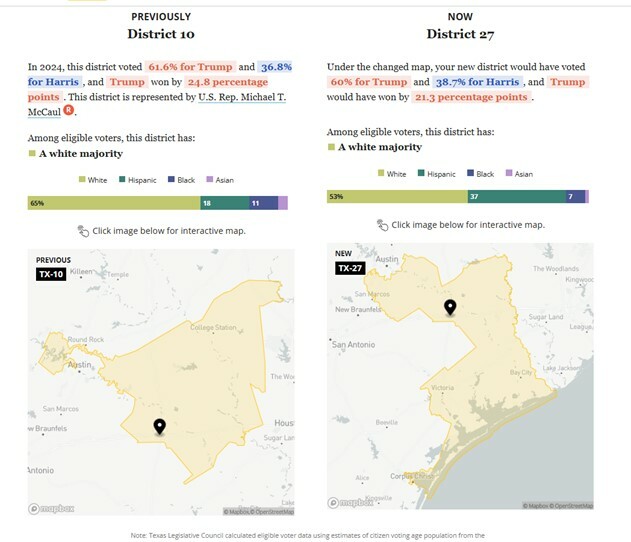The image size is (631, 542).
Task: Click the '36.8% for Harris' highlighted text
Action: coord(160,74)
